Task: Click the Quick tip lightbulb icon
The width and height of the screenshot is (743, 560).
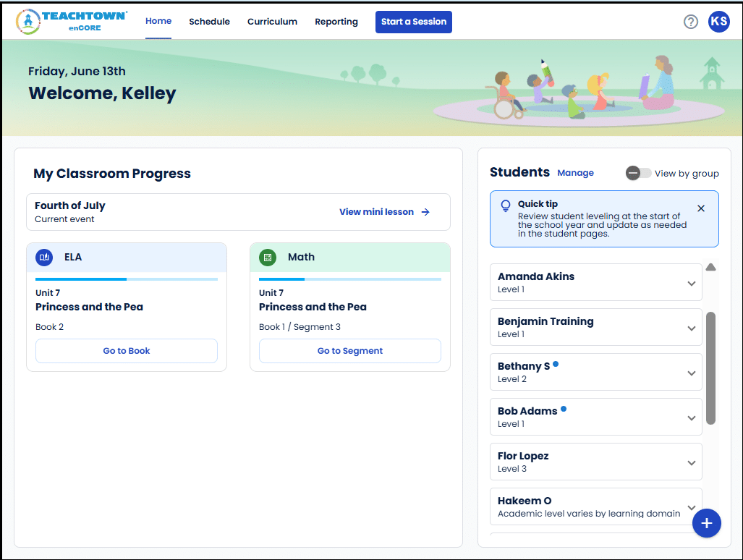Action: pos(506,205)
